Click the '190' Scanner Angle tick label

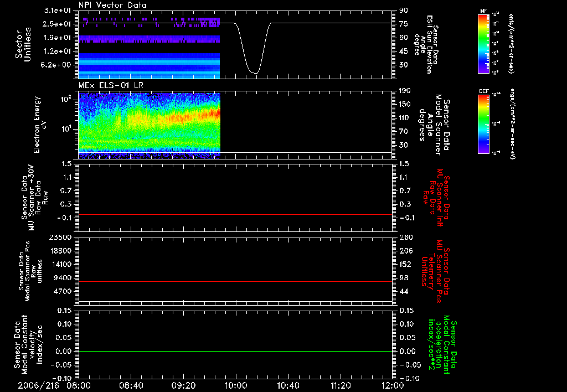tap(405, 91)
